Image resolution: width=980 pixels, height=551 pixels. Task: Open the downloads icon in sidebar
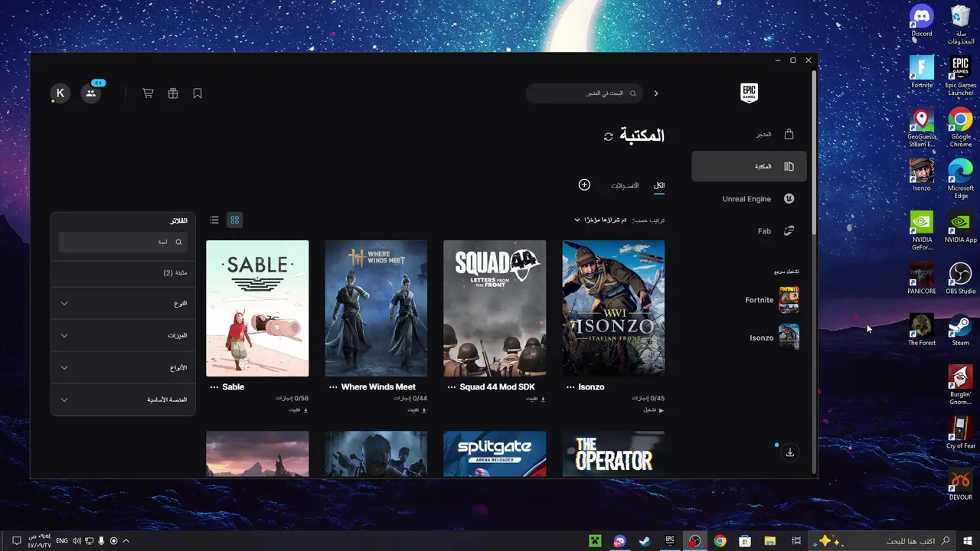point(790,452)
